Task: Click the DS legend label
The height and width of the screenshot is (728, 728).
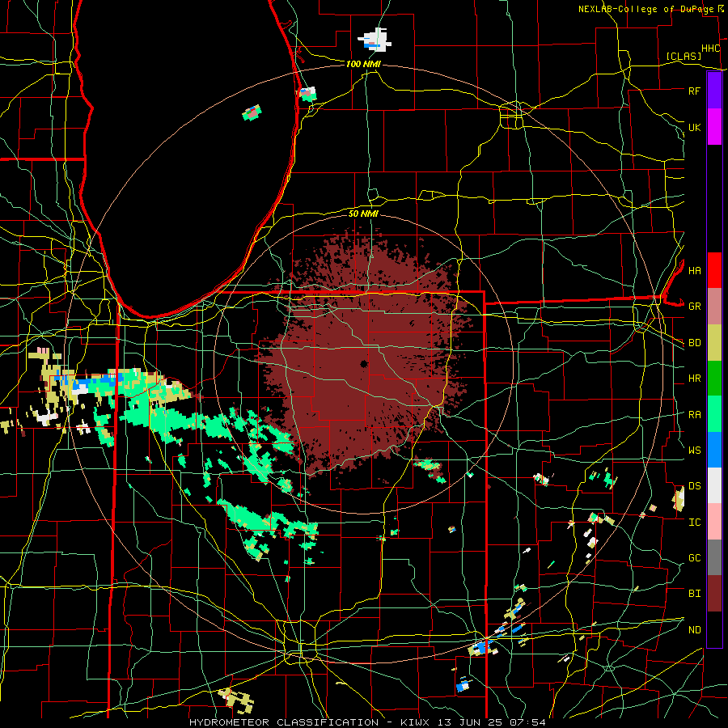Action: coord(694,486)
